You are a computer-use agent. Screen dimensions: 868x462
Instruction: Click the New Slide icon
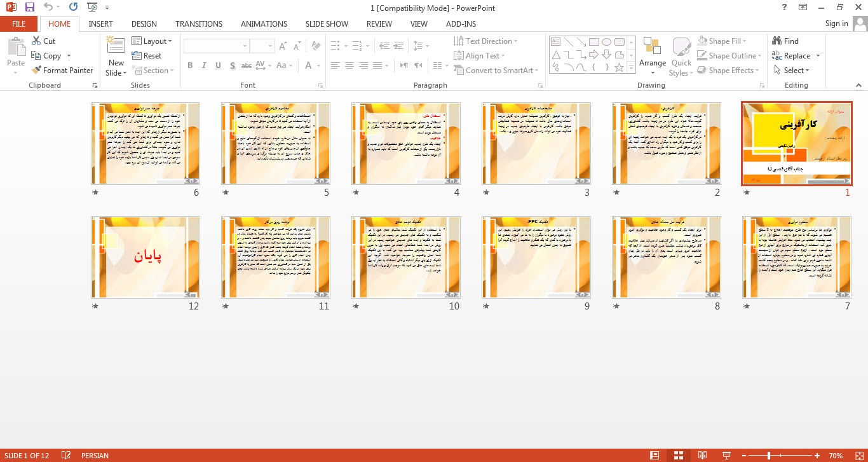pos(116,44)
